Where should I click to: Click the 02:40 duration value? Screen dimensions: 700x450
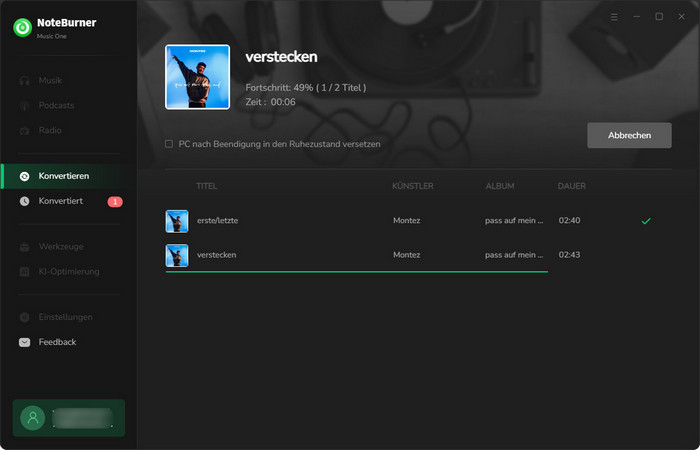[569, 221]
